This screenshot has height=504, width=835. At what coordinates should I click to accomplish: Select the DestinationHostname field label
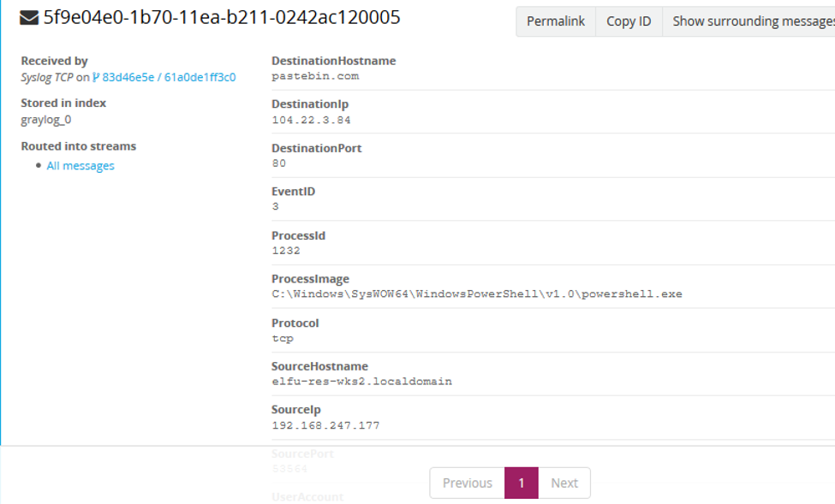point(334,60)
